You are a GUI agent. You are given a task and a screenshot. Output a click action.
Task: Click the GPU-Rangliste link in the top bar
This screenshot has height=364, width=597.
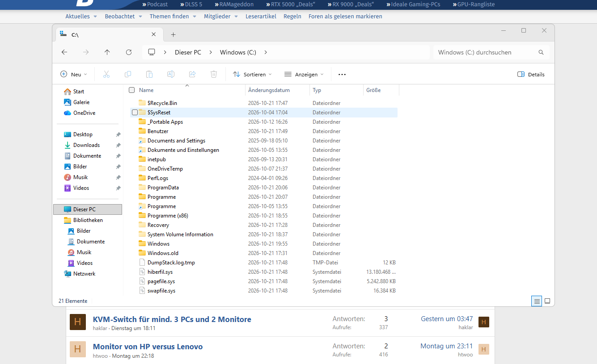click(474, 4)
